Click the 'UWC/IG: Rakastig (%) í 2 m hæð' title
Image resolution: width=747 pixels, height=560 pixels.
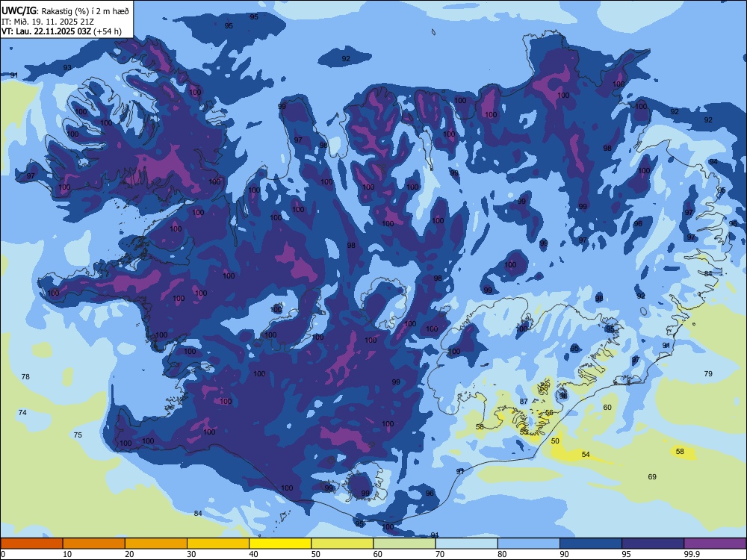(x=65, y=10)
